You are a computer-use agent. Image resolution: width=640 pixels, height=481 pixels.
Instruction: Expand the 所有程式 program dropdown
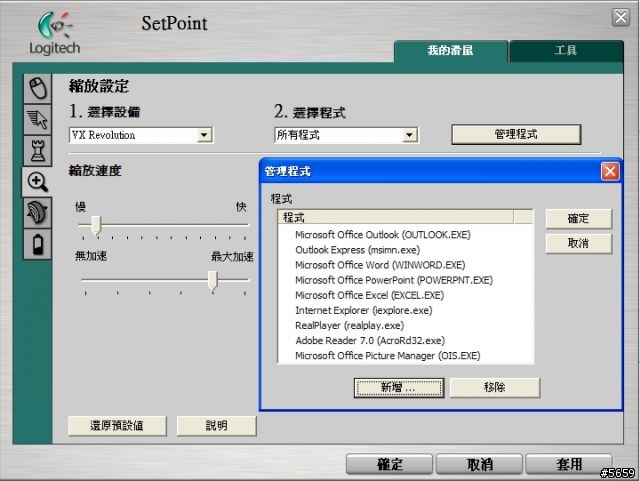409,135
